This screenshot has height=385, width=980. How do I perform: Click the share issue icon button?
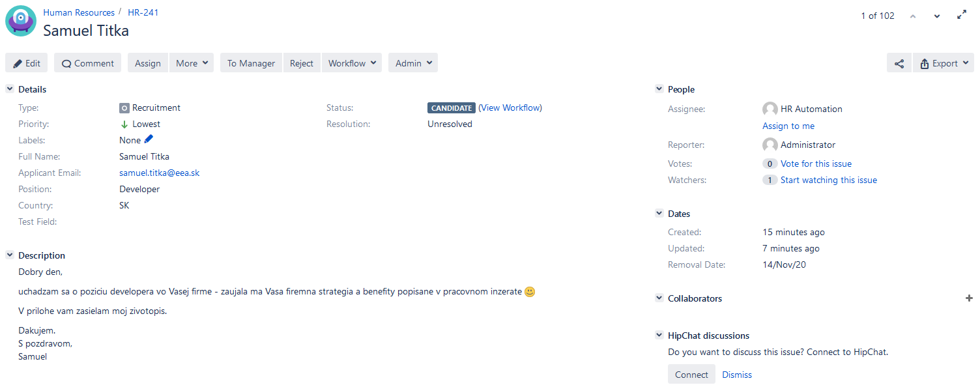(899, 63)
